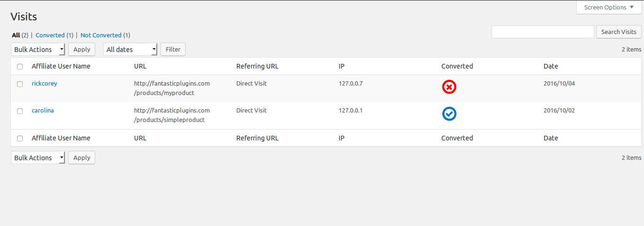Screen dimensions: 644x226
Task: Select the All visits filter view
Action: tap(16, 35)
